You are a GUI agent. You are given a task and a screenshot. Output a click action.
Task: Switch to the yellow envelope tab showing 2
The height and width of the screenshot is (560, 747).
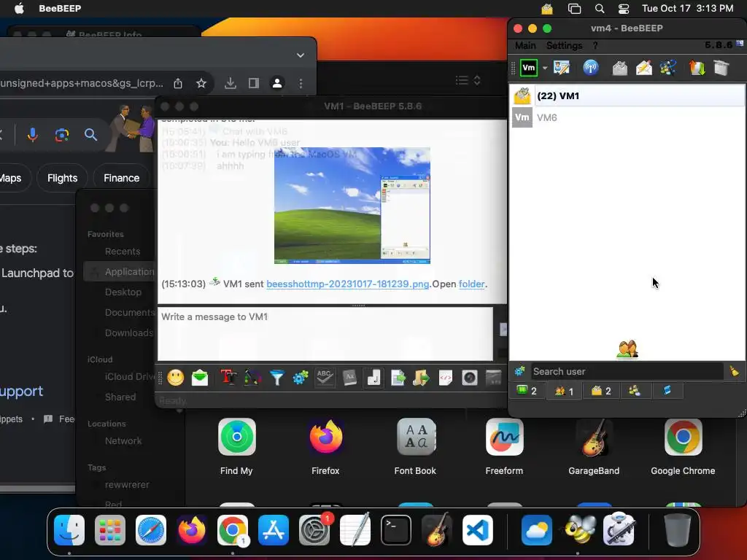pyautogui.click(x=601, y=391)
